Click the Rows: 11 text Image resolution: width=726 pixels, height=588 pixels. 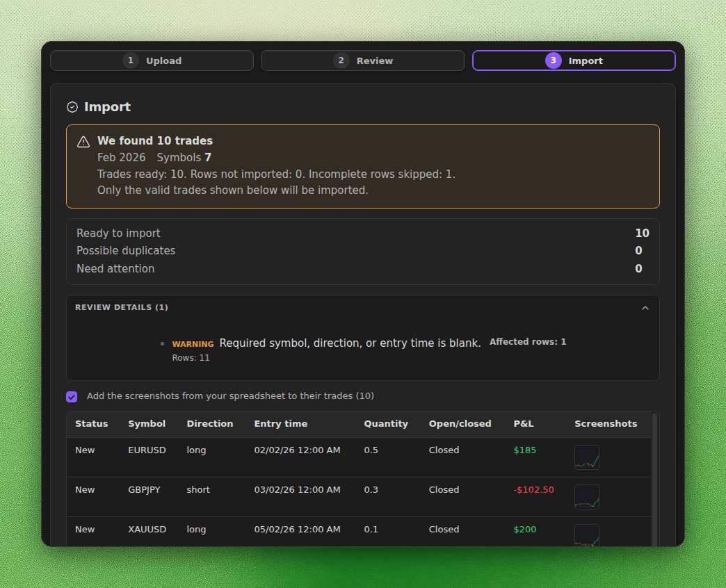tap(191, 358)
